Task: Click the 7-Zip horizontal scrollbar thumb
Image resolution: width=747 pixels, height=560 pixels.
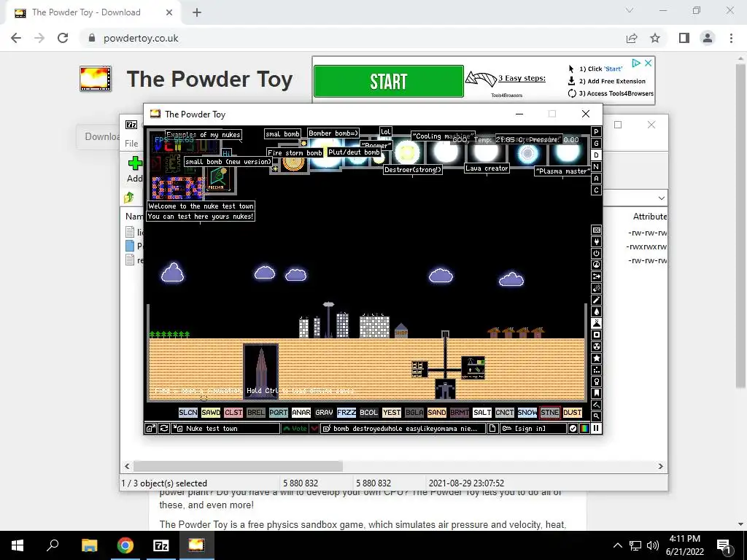Action: click(238, 466)
